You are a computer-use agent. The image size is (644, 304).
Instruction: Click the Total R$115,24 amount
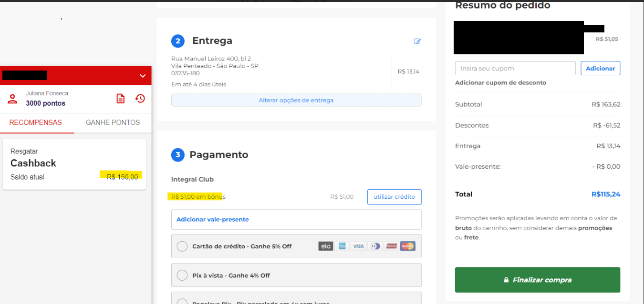(606, 194)
